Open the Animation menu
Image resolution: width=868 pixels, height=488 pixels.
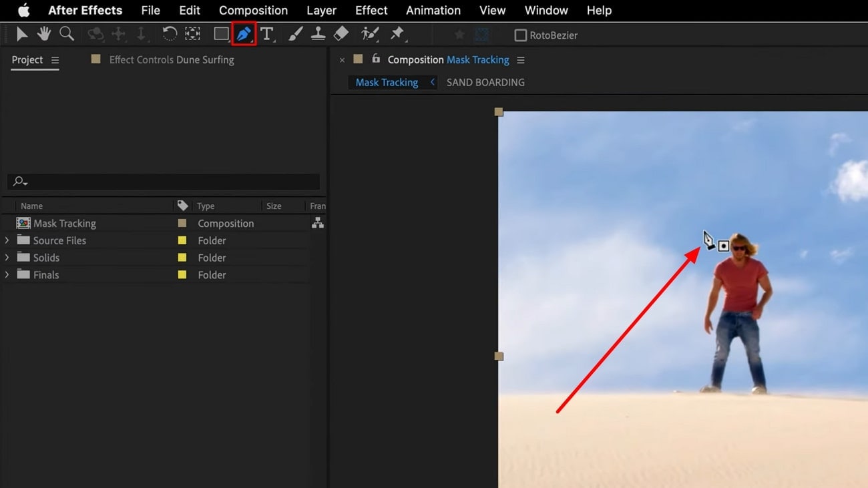pos(433,10)
